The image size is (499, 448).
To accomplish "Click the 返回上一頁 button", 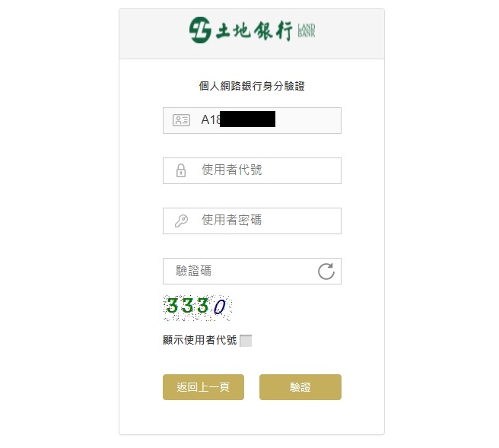I will (203, 387).
